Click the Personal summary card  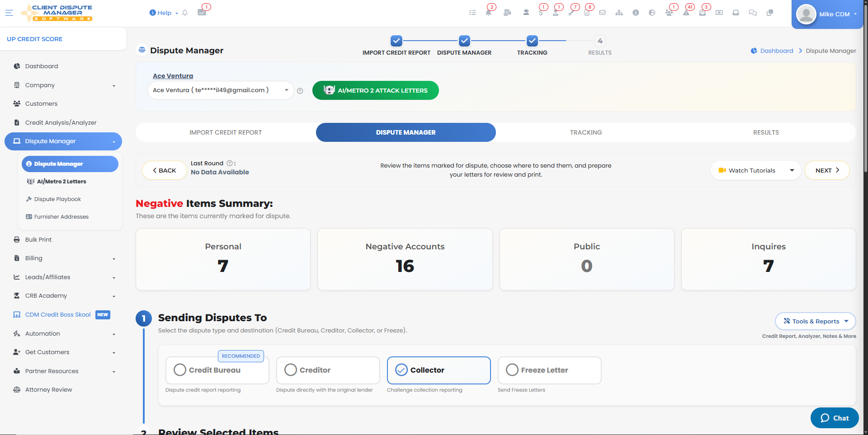223,259
